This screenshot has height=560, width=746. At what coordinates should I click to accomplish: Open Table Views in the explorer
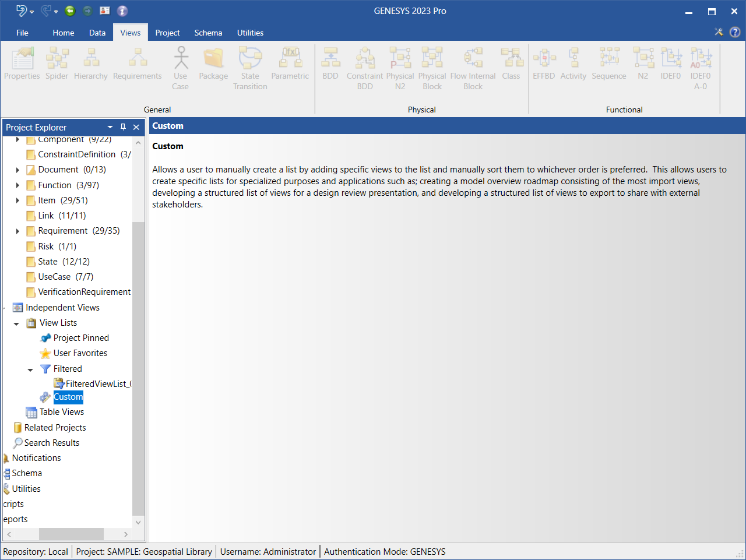tap(61, 412)
